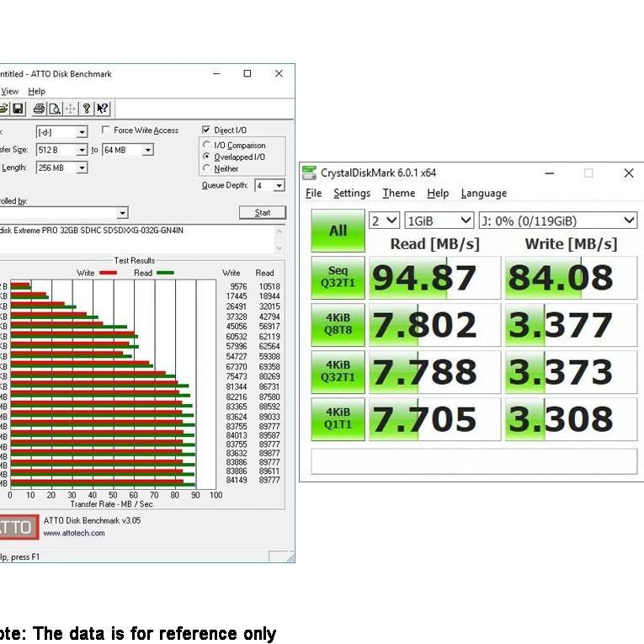
Task: Click the CrystalDiskMark app icon in title bar
Action: coord(309,173)
